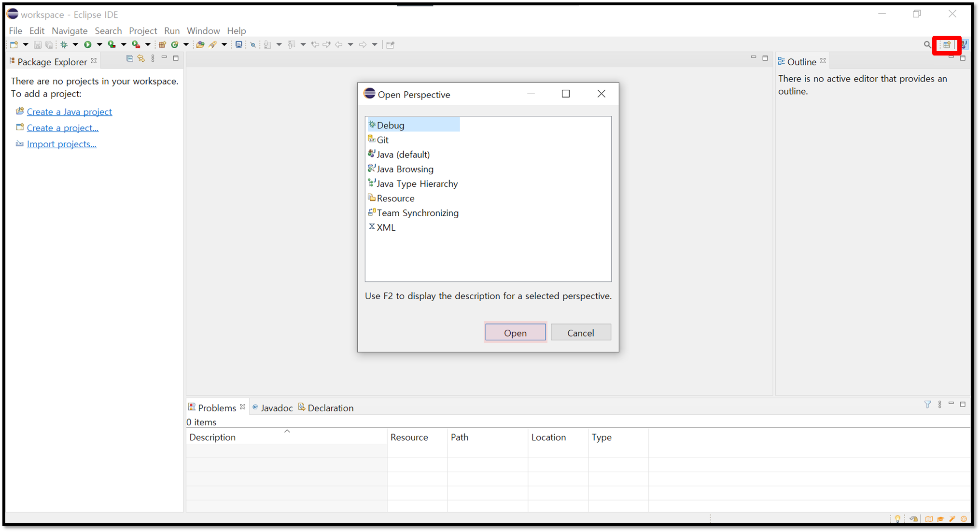Viewport: 980px width, 532px height.
Task: Click the Back navigation arrow icon
Action: 339,44
